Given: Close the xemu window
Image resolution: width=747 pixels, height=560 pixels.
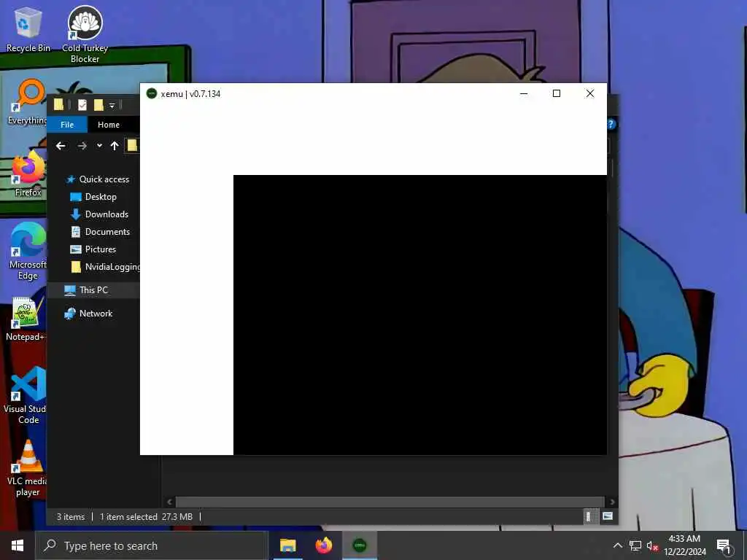Looking at the screenshot, I should point(589,93).
